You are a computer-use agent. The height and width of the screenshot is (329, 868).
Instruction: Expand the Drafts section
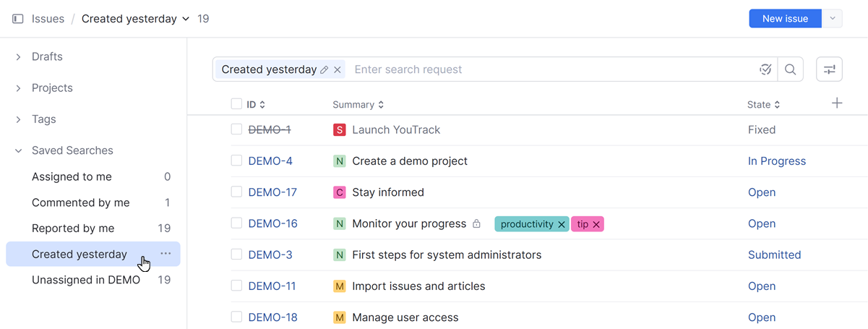[18, 57]
